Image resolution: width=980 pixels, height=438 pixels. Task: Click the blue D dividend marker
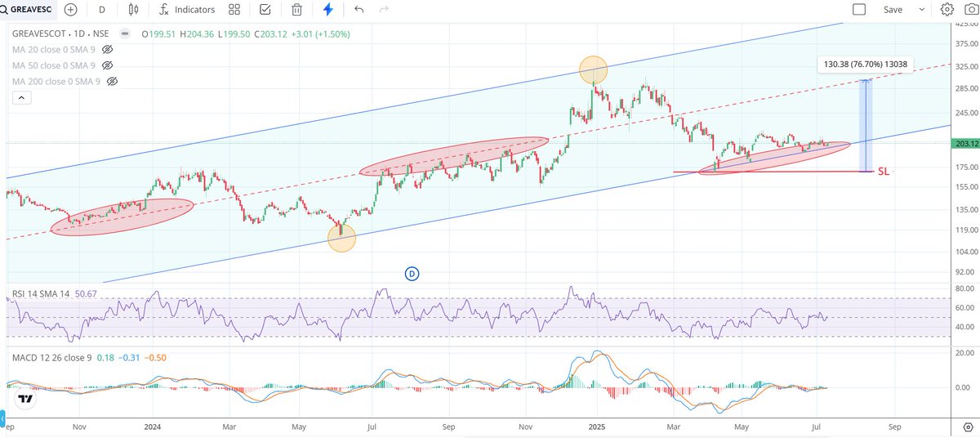(x=412, y=273)
